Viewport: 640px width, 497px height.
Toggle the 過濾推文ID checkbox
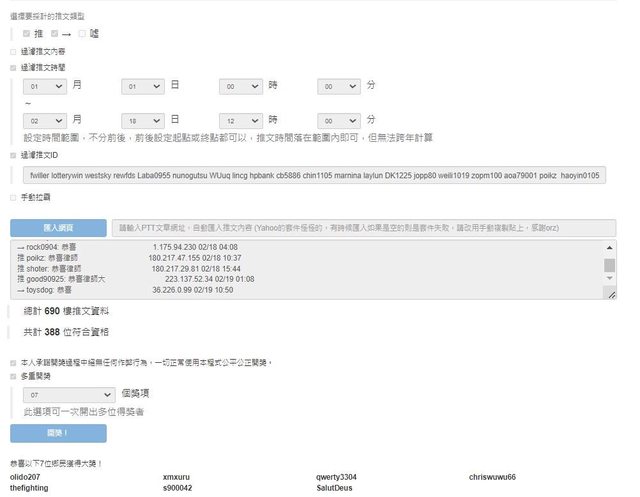tap(13, 156)
